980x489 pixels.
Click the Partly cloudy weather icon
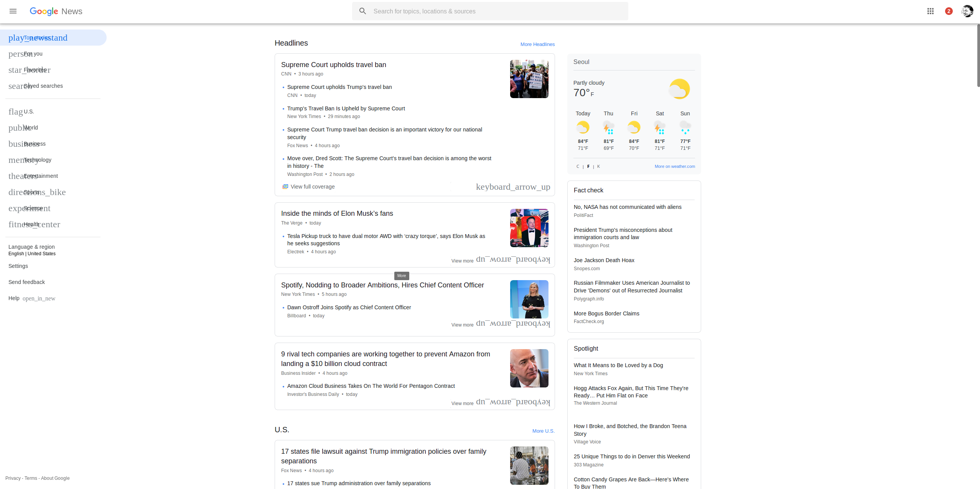pos(679,89)
